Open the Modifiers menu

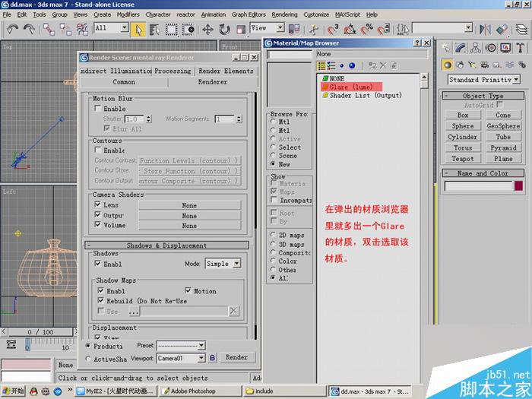click(128, 14)
